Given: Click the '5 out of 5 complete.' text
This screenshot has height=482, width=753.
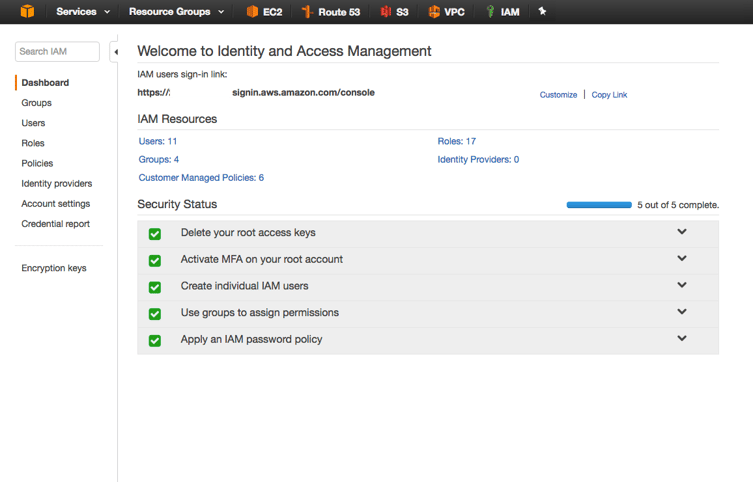Looking at the screenshot, I should coord(678,205).
